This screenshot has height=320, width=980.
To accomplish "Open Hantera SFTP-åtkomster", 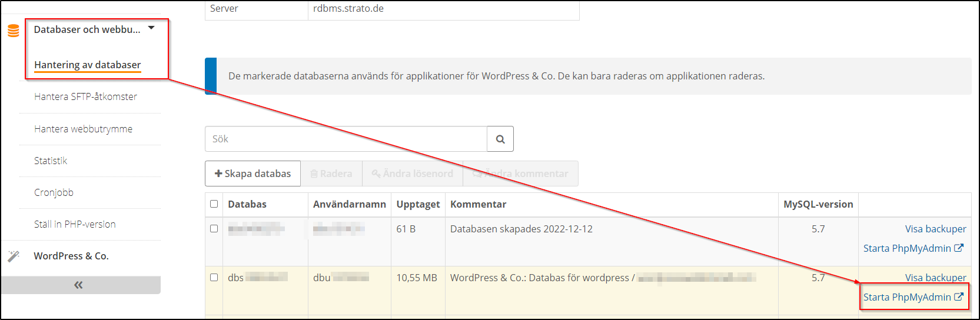I will point(85,96).
